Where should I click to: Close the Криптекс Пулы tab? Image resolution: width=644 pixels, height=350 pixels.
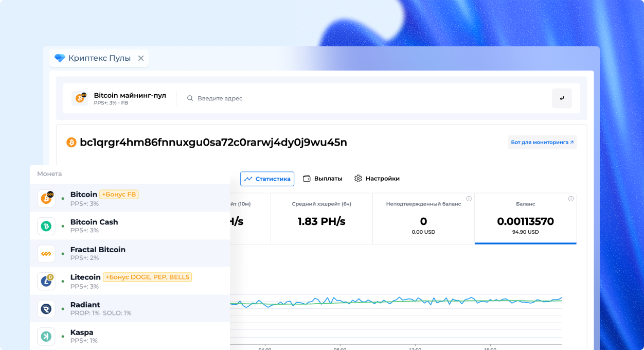pos(140,58)
